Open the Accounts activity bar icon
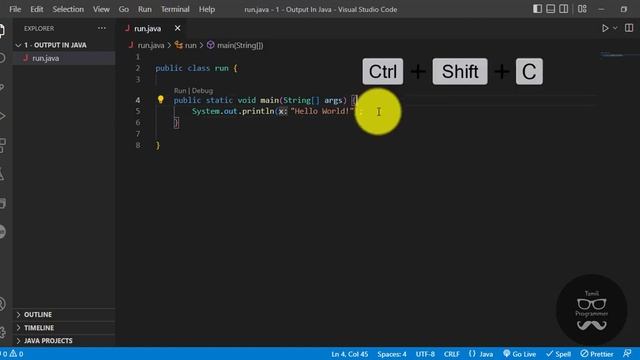 click(x=2, y=304)
